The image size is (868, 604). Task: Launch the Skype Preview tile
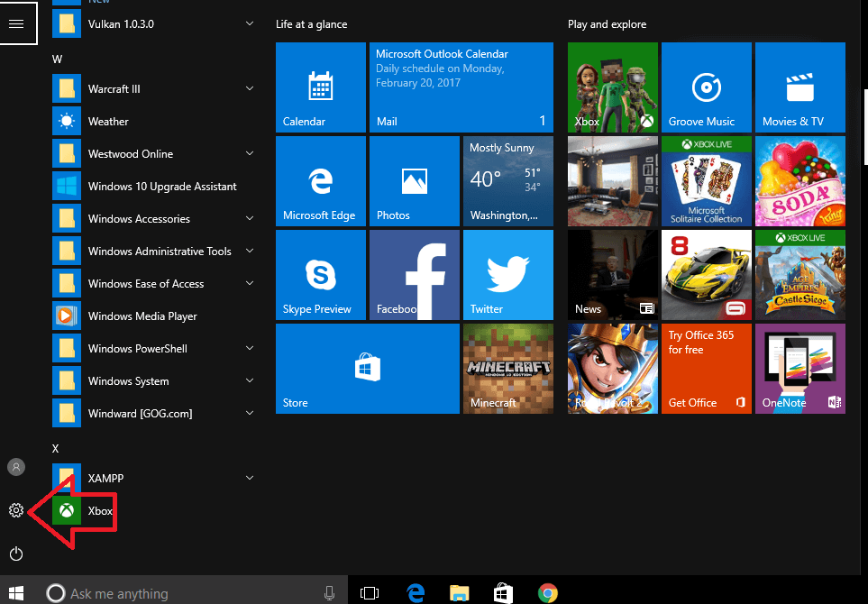click(x=321, y=275)
